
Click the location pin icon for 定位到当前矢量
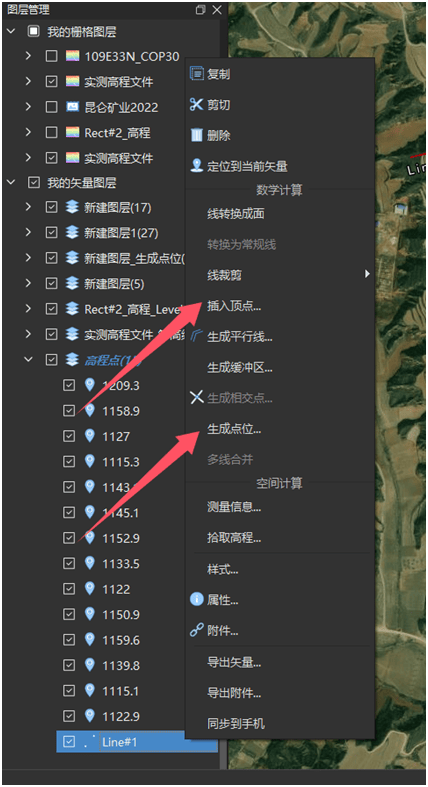point(196,166)
